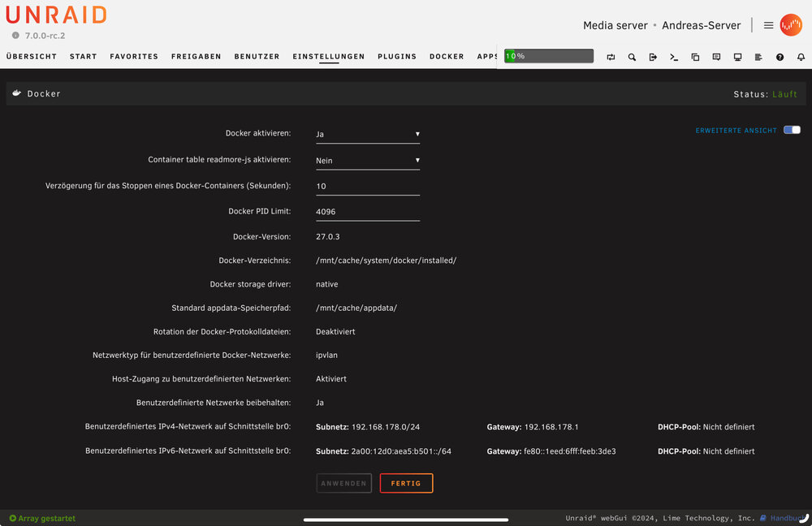Viewport: 812px width, 526px height.
Task: Open the notifications bell icon
Action: click(801, 57)
